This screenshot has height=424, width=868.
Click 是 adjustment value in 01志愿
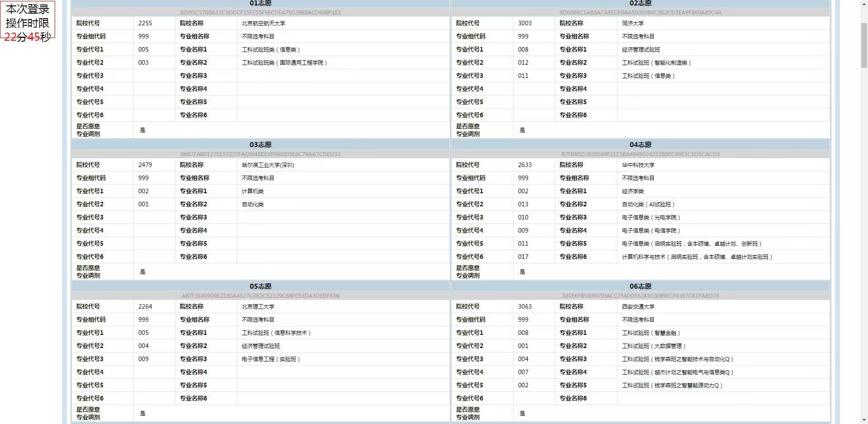(x=142, y=130)
